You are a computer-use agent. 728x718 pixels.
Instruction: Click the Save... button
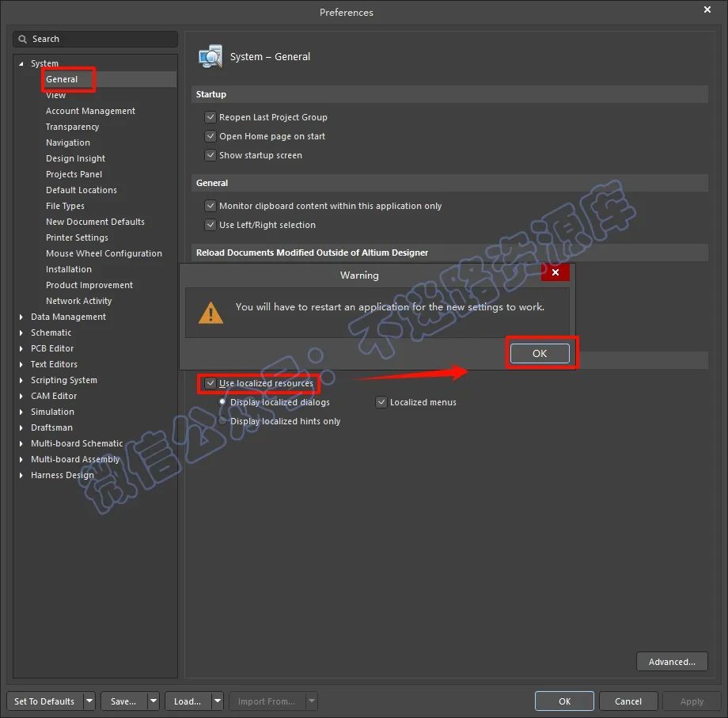point(123,701)
